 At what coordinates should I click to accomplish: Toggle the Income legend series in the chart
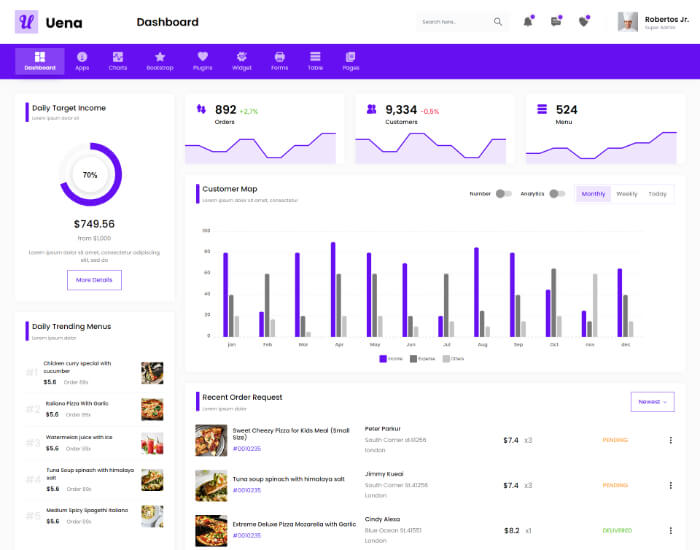point(390,358)
